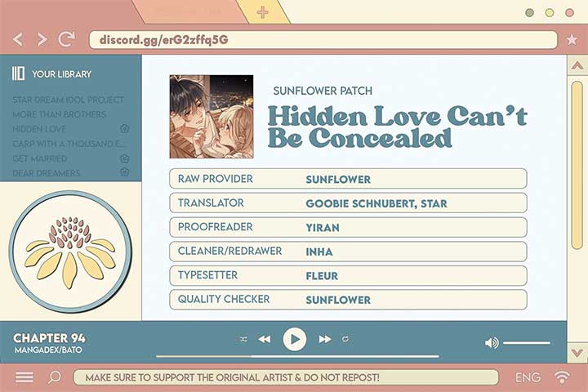Rewind to the previous chapter track
The width and height of the screenshot is (588, 392).
pyautogui.click(x=264, y=339)
